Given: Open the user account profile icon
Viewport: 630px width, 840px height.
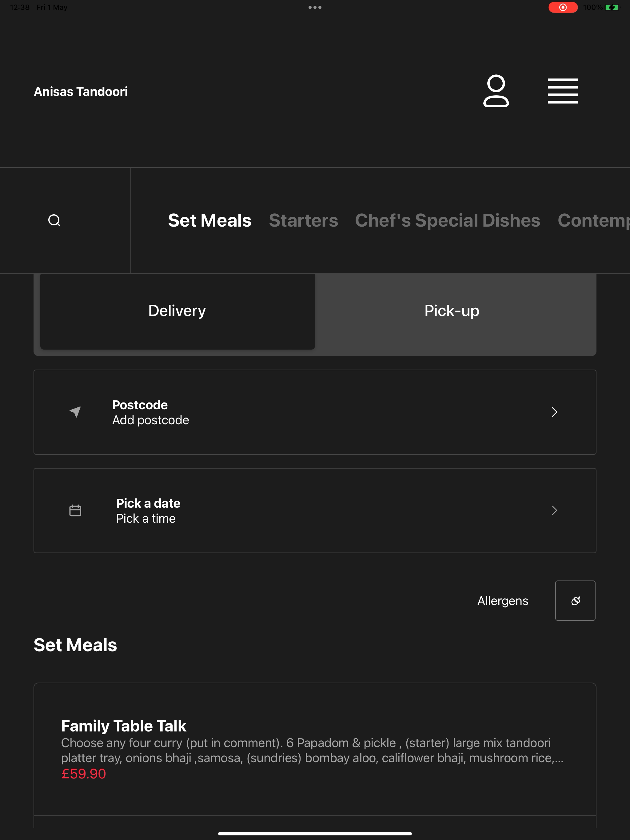Looking at the screenshot, I should pyautogui.click(x=496, y=91).
